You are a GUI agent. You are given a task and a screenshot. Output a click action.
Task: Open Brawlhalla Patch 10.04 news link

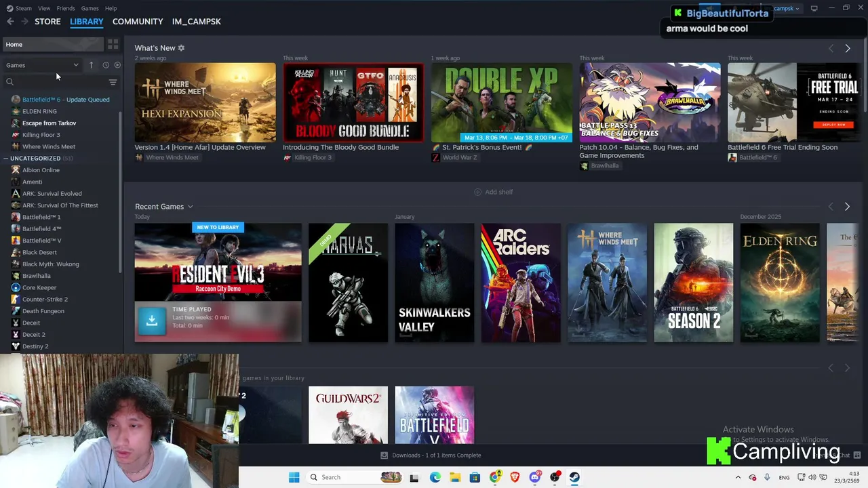coord(638,151)
